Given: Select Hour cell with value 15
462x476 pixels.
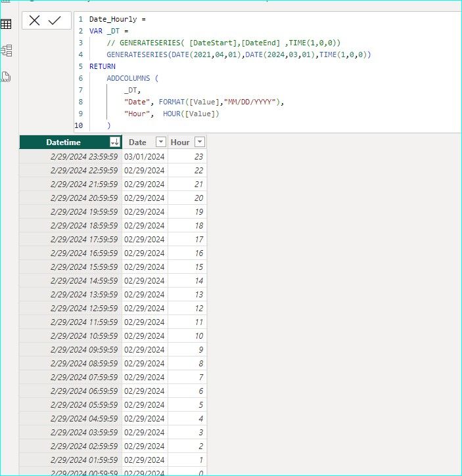Looking at the screenshot, I should 187,267.
